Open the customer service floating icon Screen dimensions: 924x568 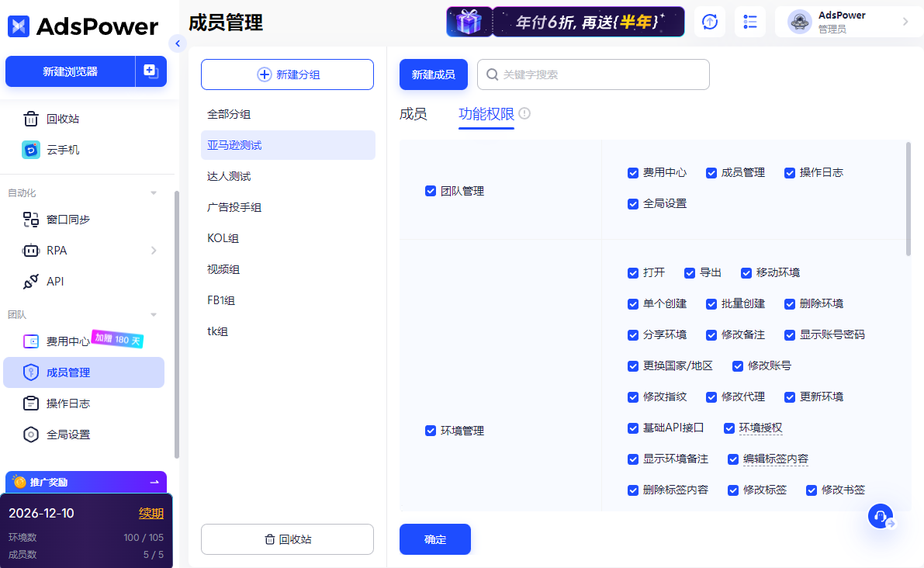point(881,515)
